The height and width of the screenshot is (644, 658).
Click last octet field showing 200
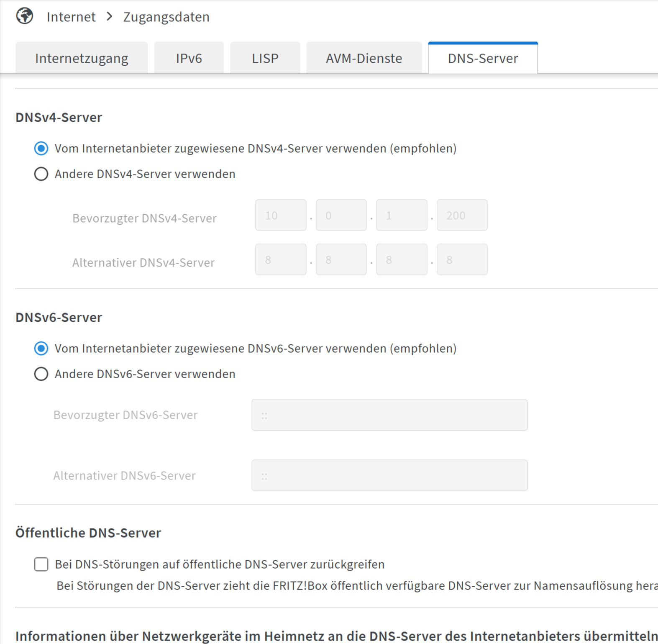pos(462,216)
